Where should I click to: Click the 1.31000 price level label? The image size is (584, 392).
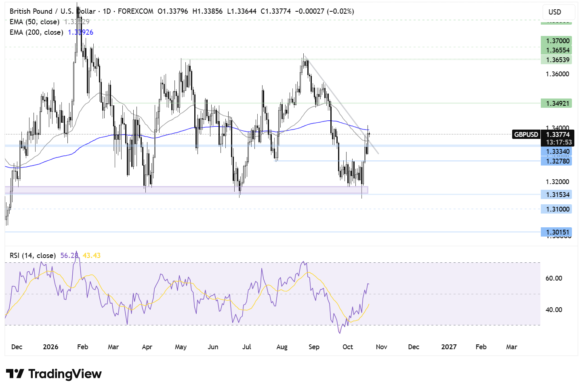[x=557, y=209]
